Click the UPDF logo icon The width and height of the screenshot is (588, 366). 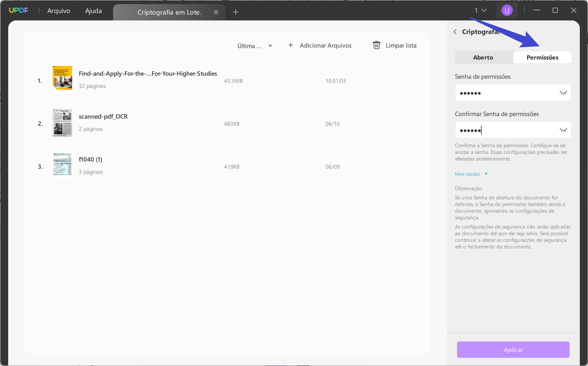pyautogui.click(x=18, y=10)
